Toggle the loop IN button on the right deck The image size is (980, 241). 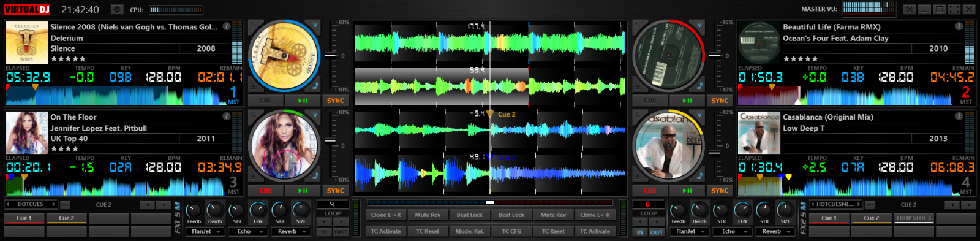[639, 232]
